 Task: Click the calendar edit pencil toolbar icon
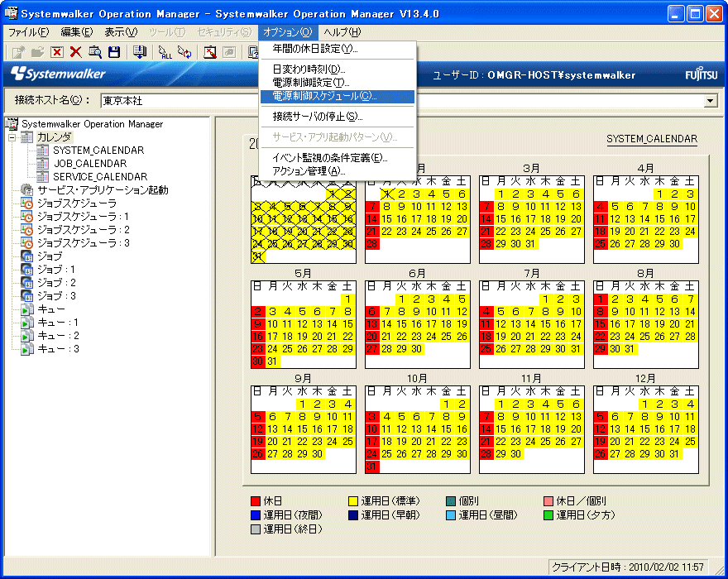click(210, 52)
